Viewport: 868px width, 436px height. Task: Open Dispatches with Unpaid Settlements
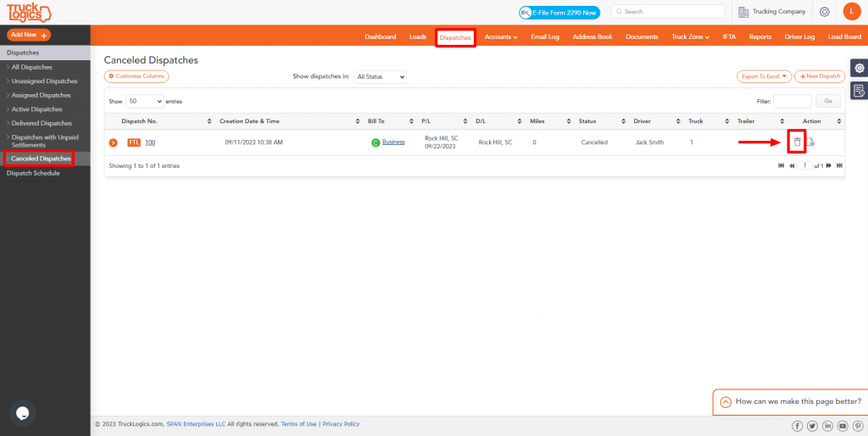point(45,141)
